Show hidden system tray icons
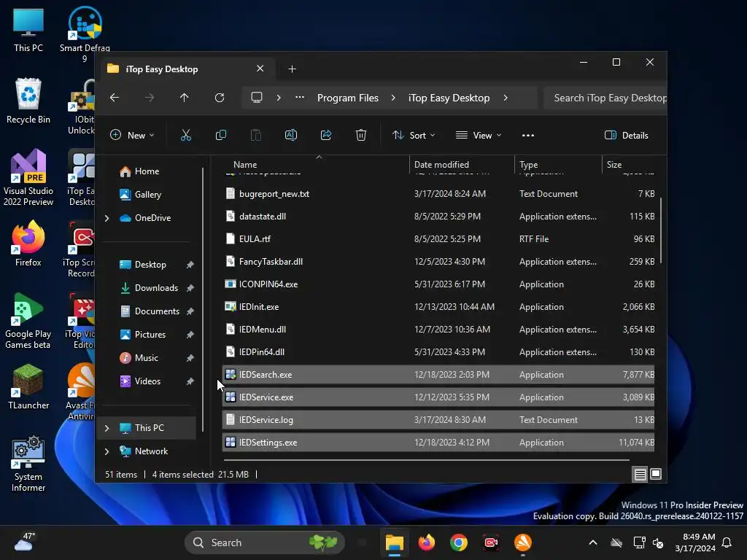Viewport: 747px width, 560px height. click(592, 542)
